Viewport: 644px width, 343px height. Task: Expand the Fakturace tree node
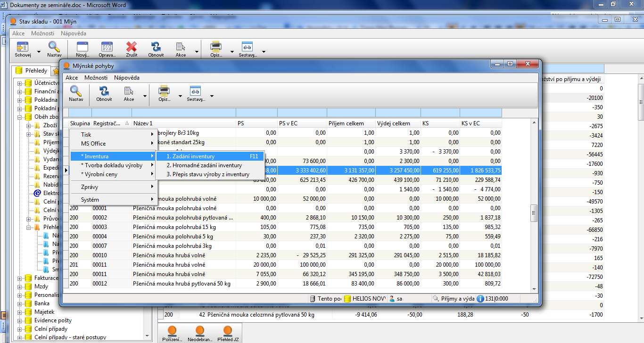[x=20, y=278]
